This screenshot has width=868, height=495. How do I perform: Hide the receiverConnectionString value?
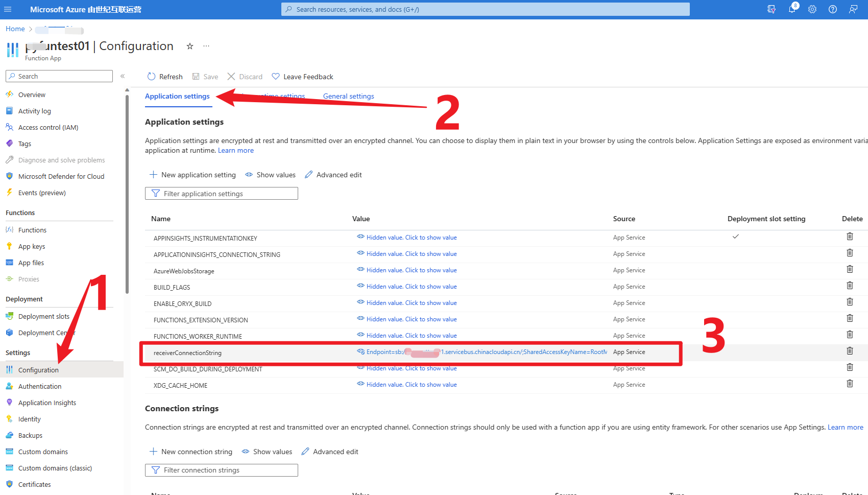(x=360, y=352)
